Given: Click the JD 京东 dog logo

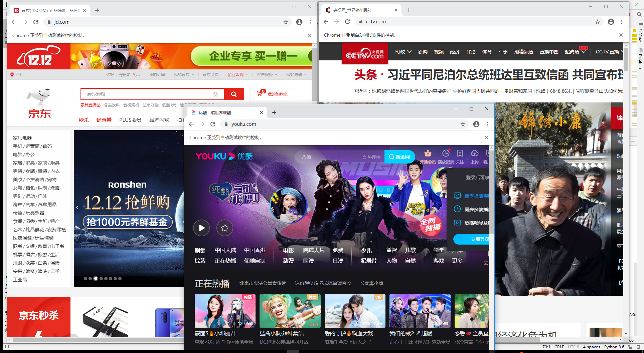Looking at the screenshot, I should coord(39,103).
